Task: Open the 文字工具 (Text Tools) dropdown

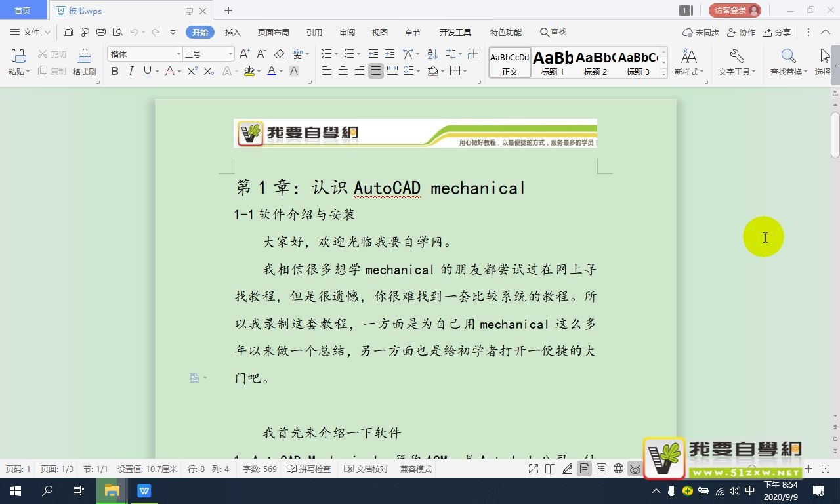Action: point(737,62)
